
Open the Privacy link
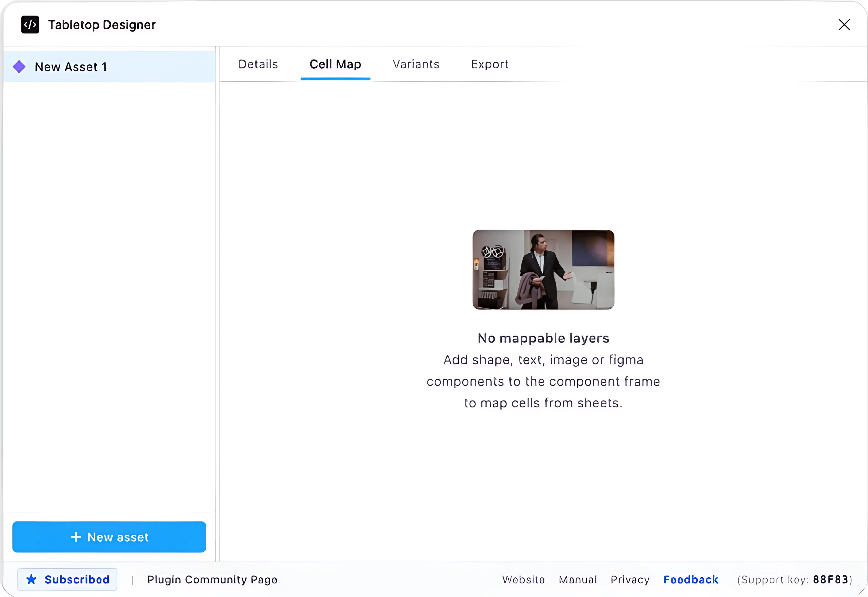(630, 580)
